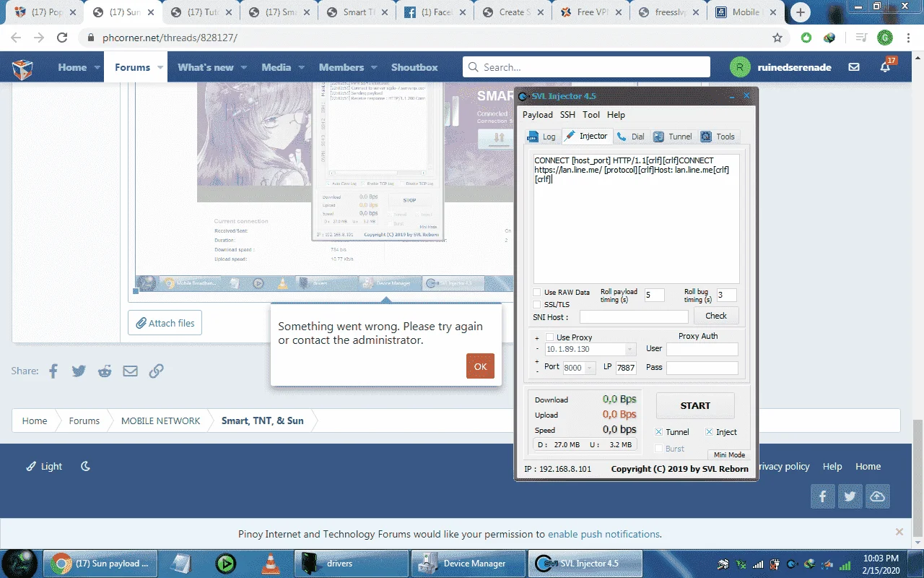The image size is (924, 578).
Task: Expand the Media menu dropdown arrow
Action: [301, 67]
